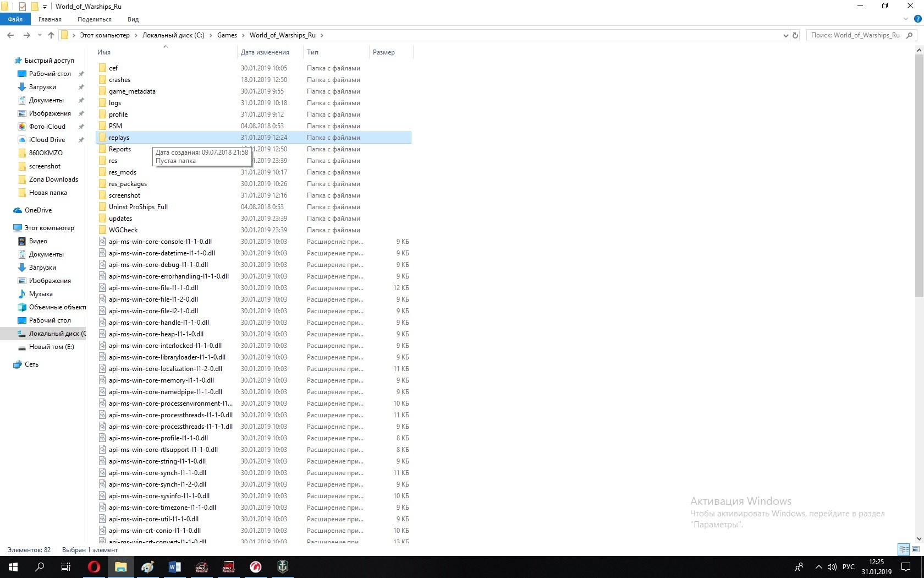The width and height of the screenshot is (924, 578).
Task: Select Рабочий стол in Quick access
Action: 50,74
